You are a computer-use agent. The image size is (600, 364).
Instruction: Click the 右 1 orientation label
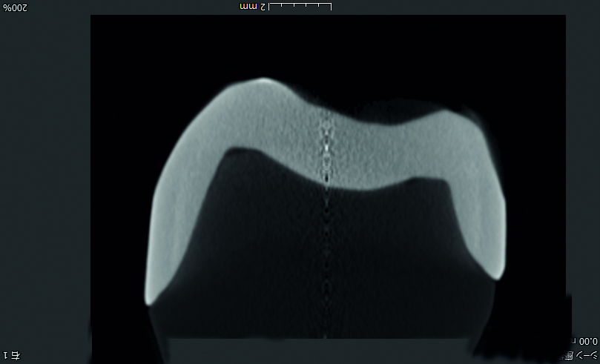coord(12,356)
